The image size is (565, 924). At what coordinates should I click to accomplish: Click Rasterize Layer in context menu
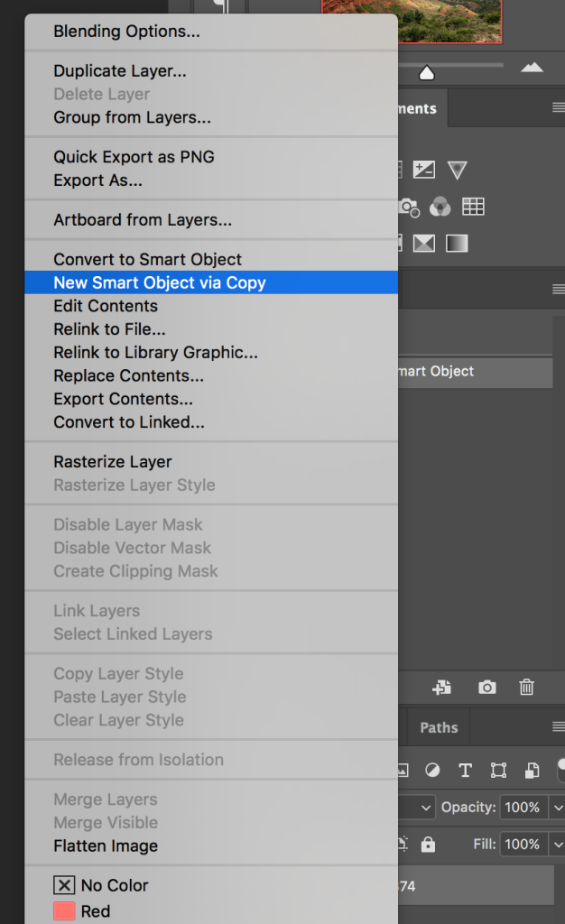pyautogui.click(x=113, y=462)
